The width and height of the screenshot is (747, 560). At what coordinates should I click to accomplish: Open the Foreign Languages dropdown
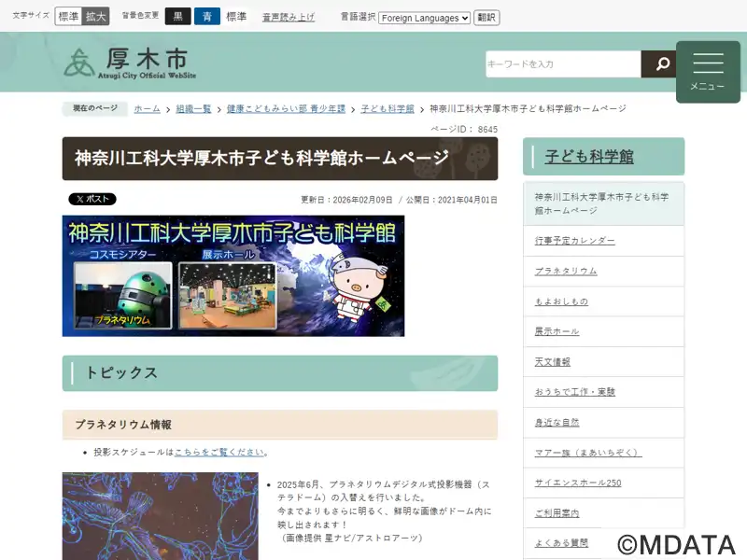[425, 18]
